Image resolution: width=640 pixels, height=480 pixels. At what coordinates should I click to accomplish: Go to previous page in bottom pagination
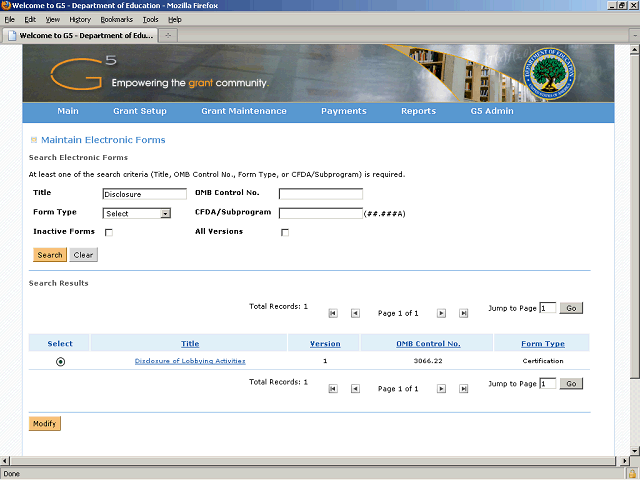tap(355, 389)
